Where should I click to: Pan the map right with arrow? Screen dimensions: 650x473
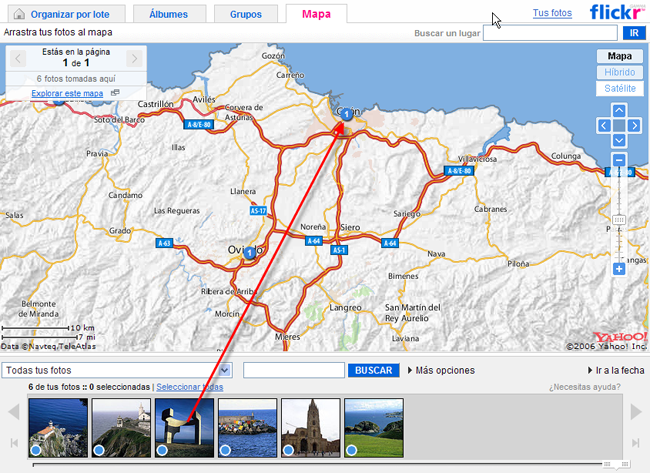tap(634, 125)
